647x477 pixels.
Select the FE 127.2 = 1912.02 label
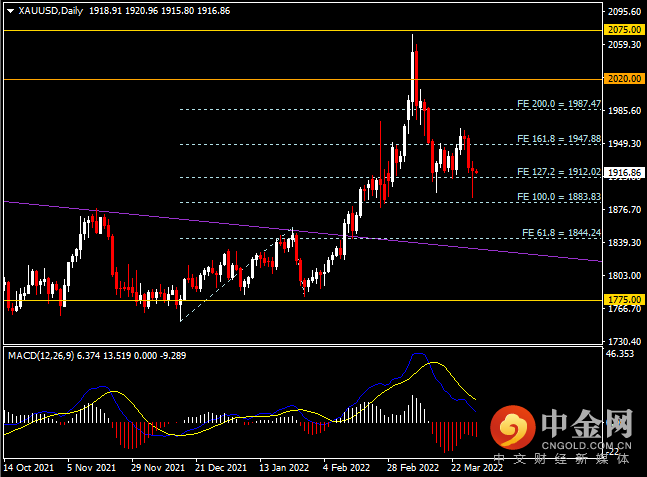pos(559,172)
